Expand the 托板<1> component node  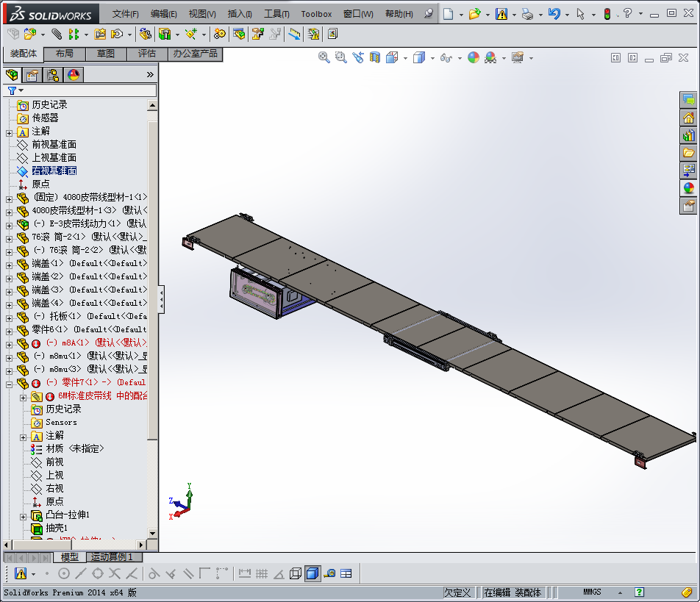tap(9, 318)
